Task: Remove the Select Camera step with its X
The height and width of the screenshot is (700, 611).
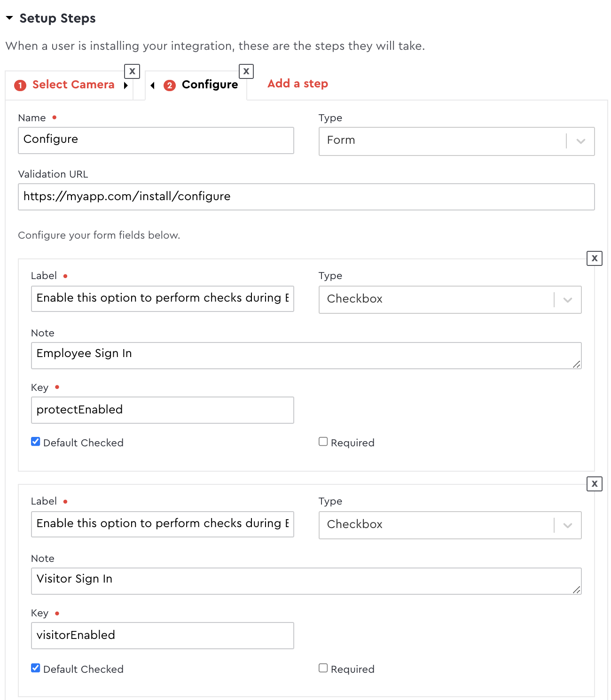Action: click(x=132, y=71)
